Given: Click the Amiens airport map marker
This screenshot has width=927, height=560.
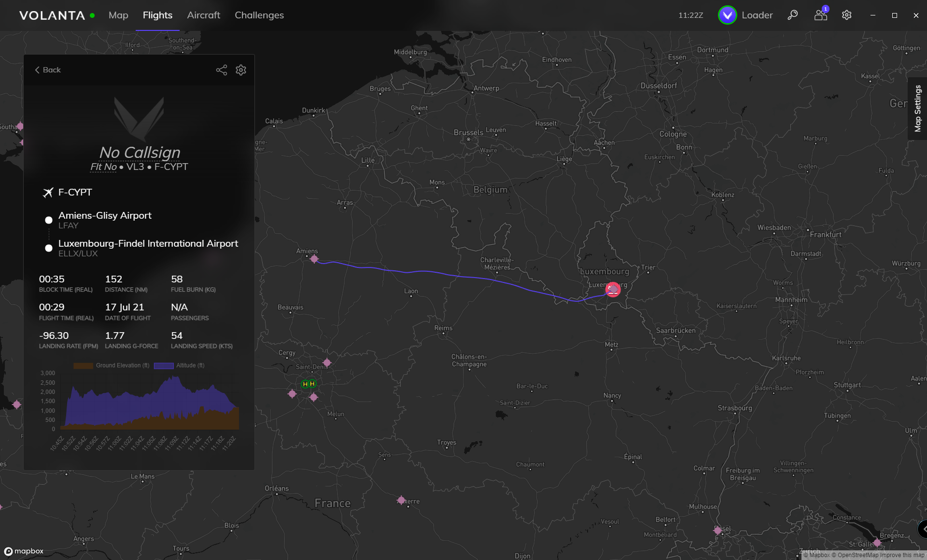Looking at the screenshot, I should coord(314,259).
